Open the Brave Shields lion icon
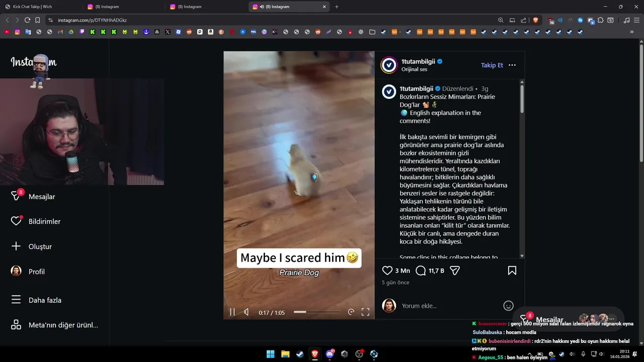The height and width of the screenshot is (362, 644). 535,20
